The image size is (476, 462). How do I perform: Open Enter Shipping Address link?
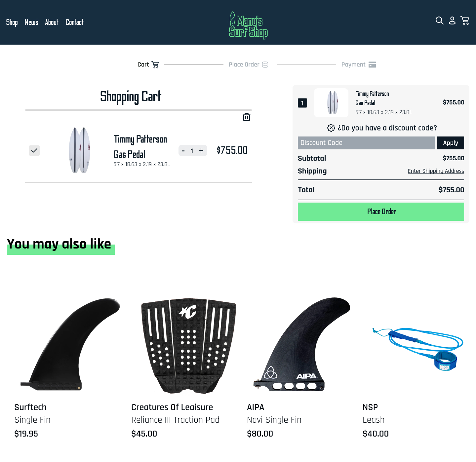coord(436,171)
